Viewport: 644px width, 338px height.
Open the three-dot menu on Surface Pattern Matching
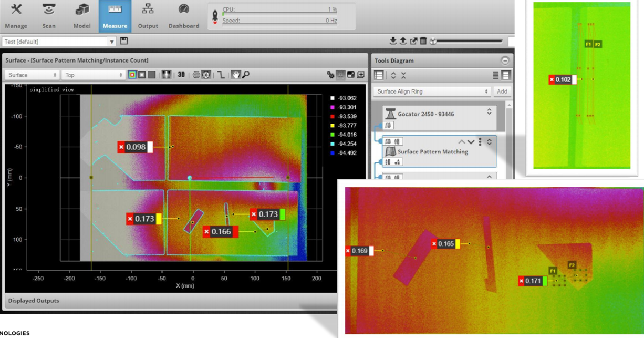[480, 142]
